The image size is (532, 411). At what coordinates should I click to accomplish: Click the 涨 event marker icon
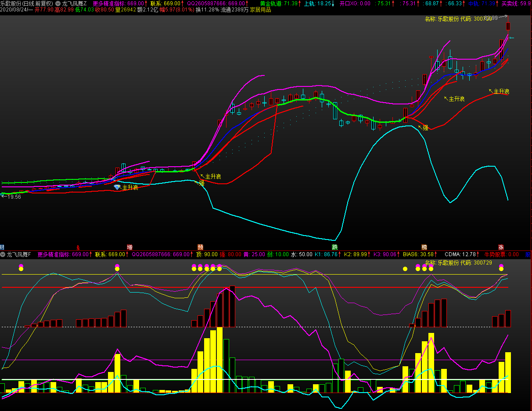coord(501,247)
